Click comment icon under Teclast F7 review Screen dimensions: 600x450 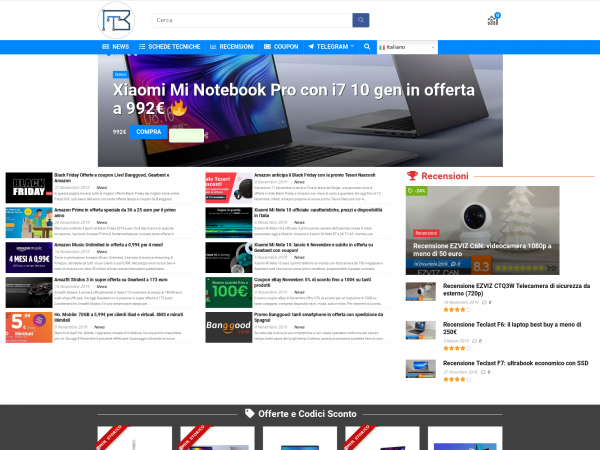[x=483, y=372]
